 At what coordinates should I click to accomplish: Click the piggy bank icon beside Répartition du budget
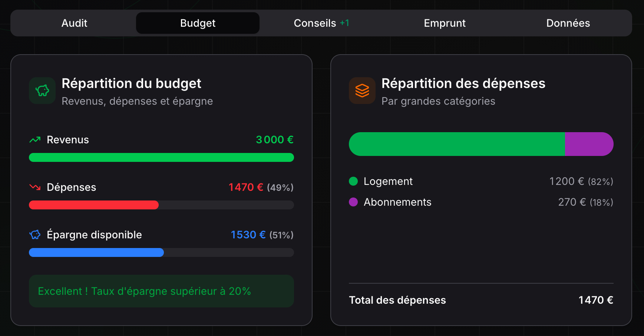coord(42,90)
